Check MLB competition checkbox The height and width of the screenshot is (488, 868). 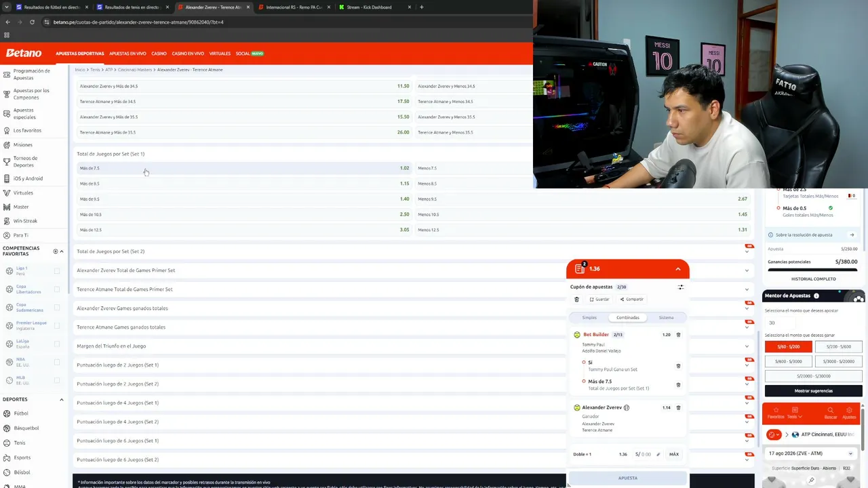tap(57, 380)
